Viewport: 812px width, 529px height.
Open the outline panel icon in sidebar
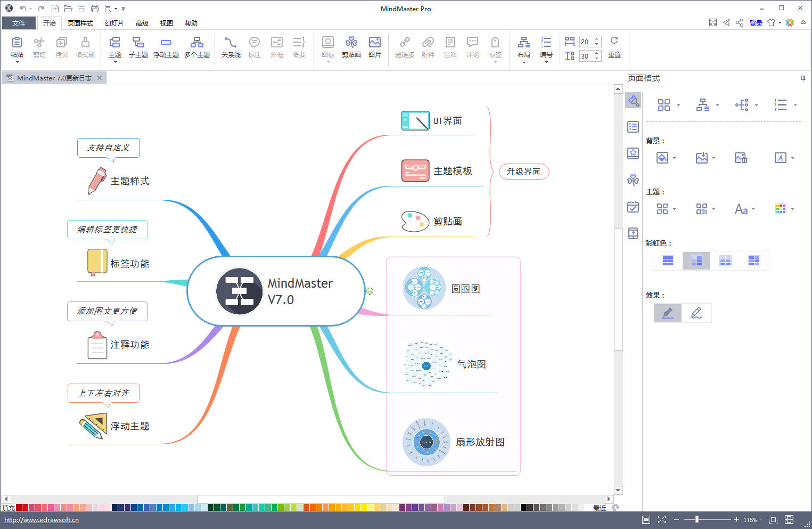pyautogui.click(x=633, y=127)
